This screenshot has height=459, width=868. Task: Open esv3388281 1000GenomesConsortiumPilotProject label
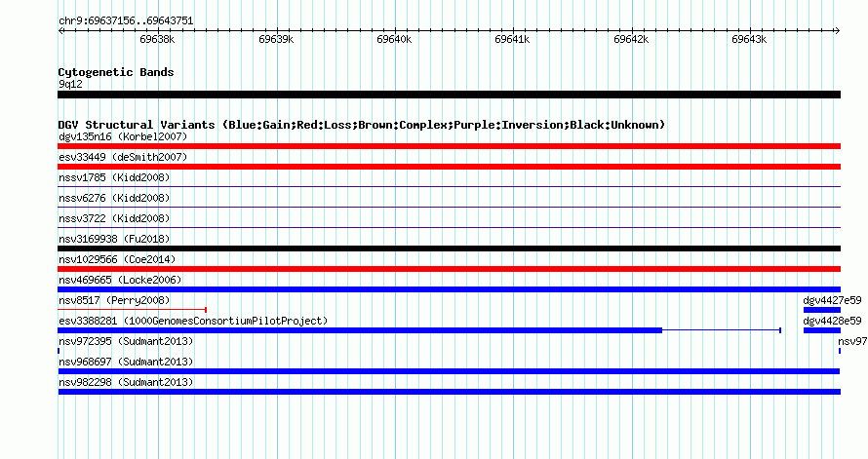(x=193, y=321)
